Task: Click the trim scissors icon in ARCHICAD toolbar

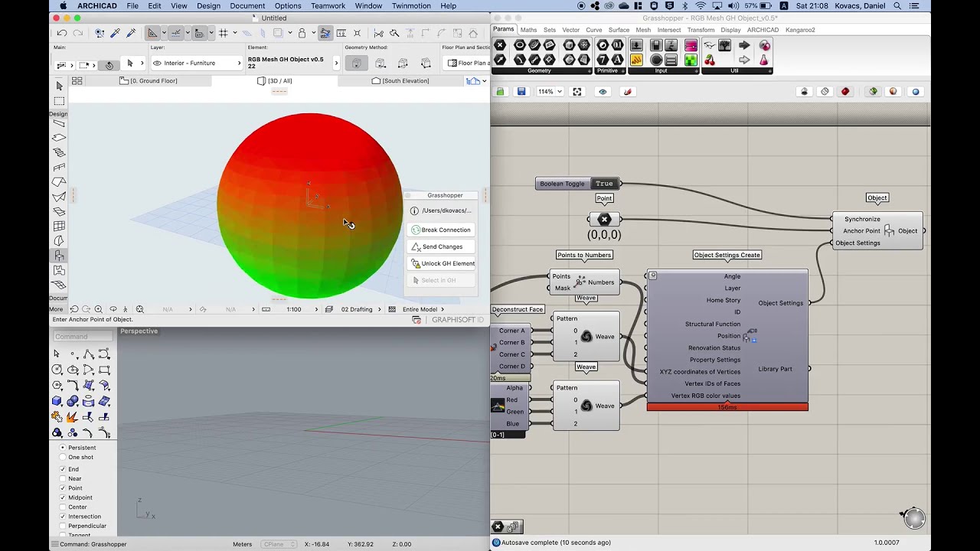Action: pos(378,33)
